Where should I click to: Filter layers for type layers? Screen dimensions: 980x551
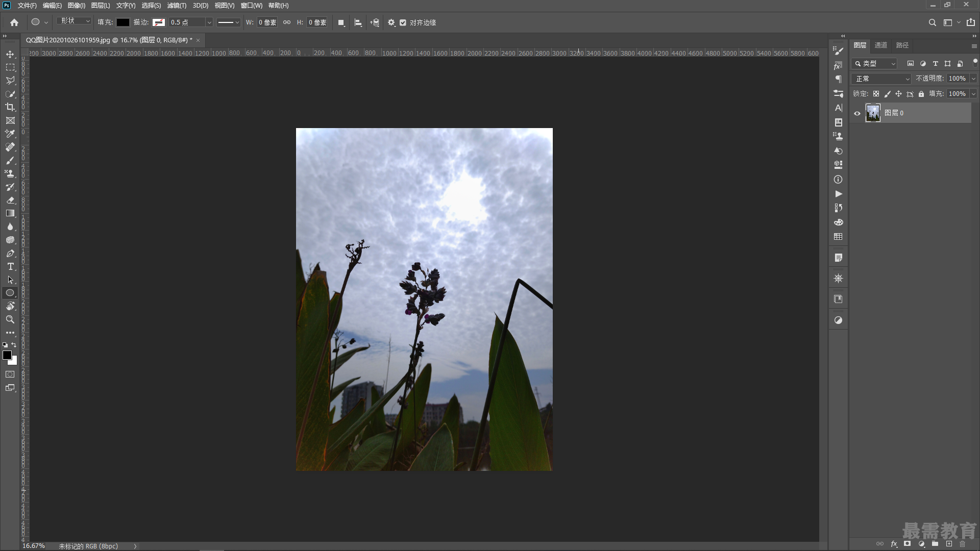pyautogui.click(x=935, y=64)
